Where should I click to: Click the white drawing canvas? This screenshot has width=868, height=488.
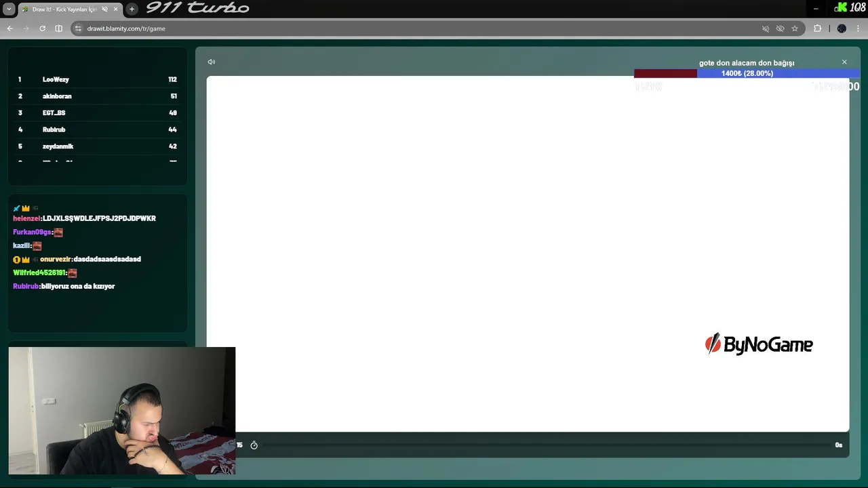528,253
